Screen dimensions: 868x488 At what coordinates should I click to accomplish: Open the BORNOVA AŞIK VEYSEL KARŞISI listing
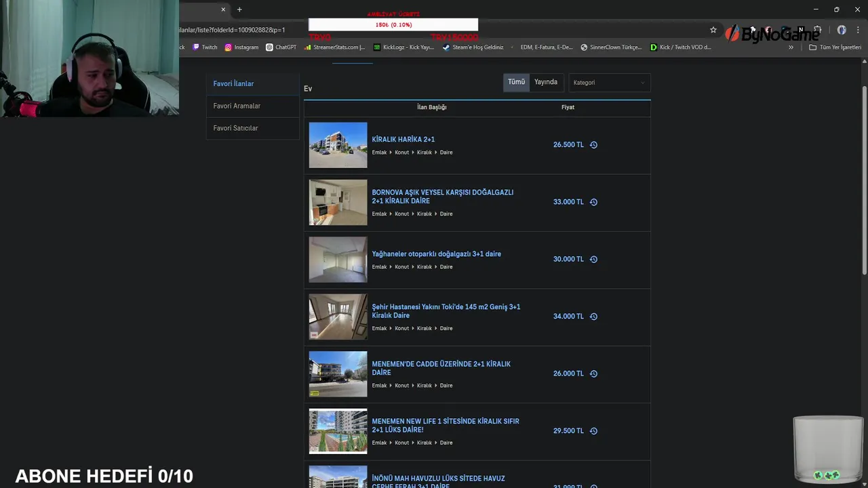(442, 197)
